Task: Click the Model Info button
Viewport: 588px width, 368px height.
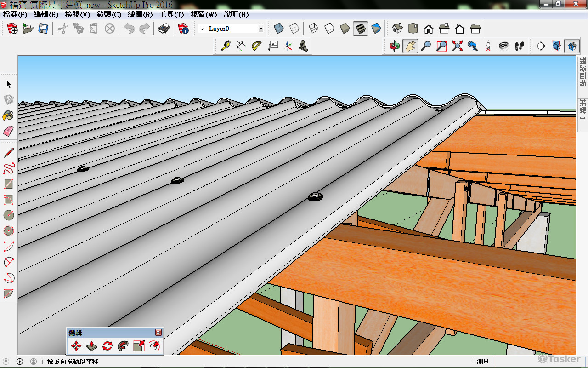Action: (184, 29)
